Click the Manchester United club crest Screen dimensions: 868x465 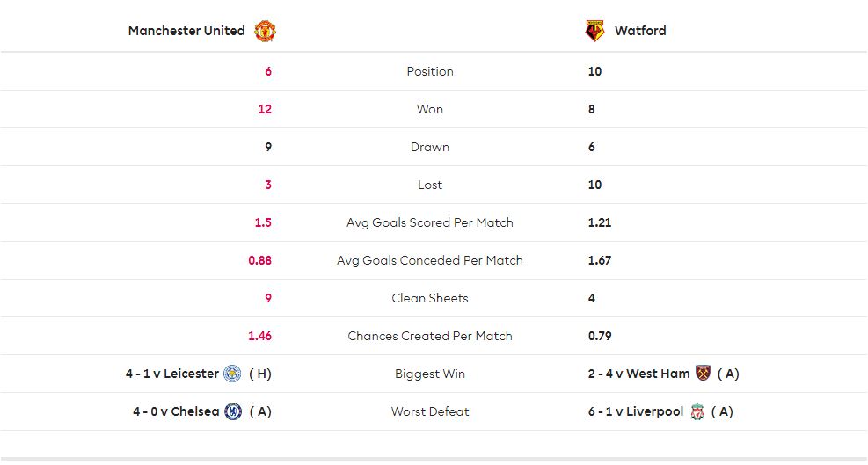click(266, 31)
